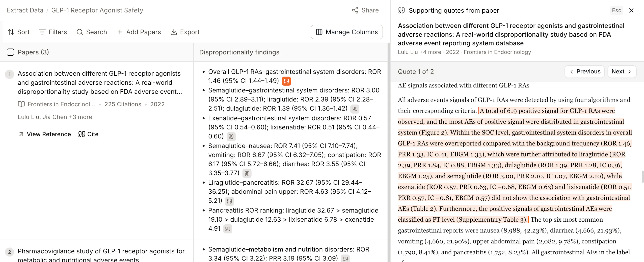The width and height of the screenshot is (644, 262).
Task: Click the Share icon
Action: click(355, 10)
